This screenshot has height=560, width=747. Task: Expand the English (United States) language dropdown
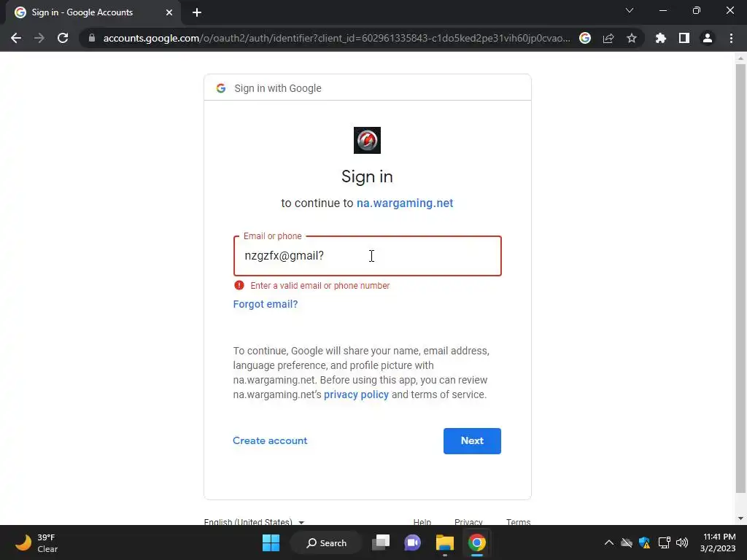(253, 522)
